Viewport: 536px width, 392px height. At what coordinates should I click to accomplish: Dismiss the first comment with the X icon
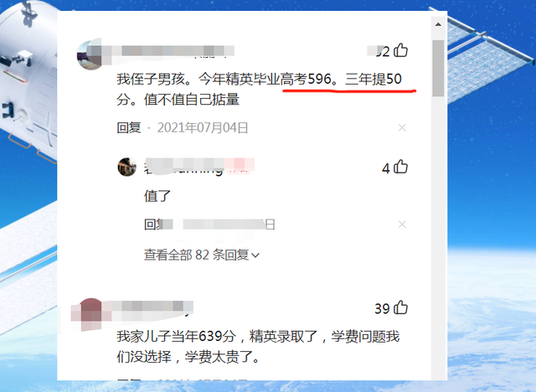click(402, 128)
